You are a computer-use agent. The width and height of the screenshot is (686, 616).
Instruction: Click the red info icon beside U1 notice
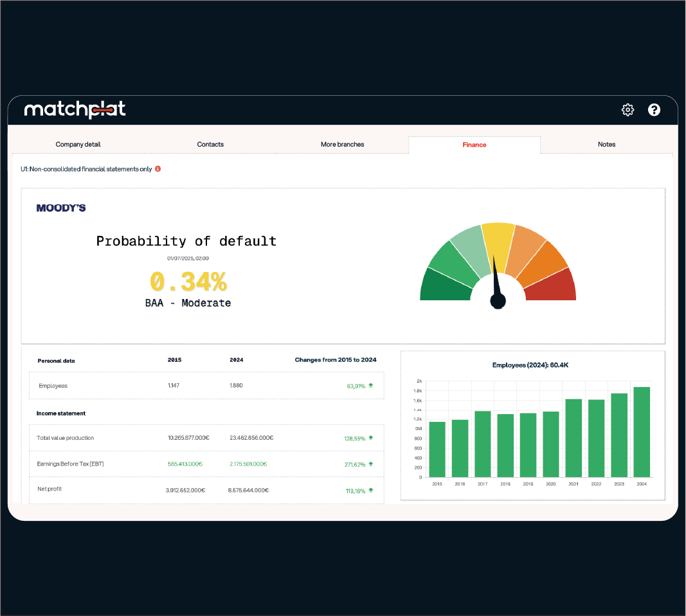coord(158,169)
